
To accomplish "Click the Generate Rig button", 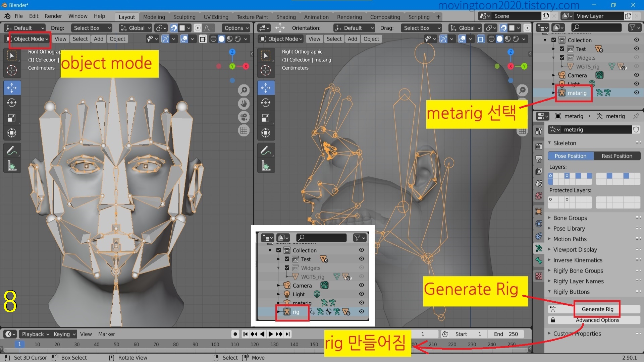I will (x=597, y=309).
